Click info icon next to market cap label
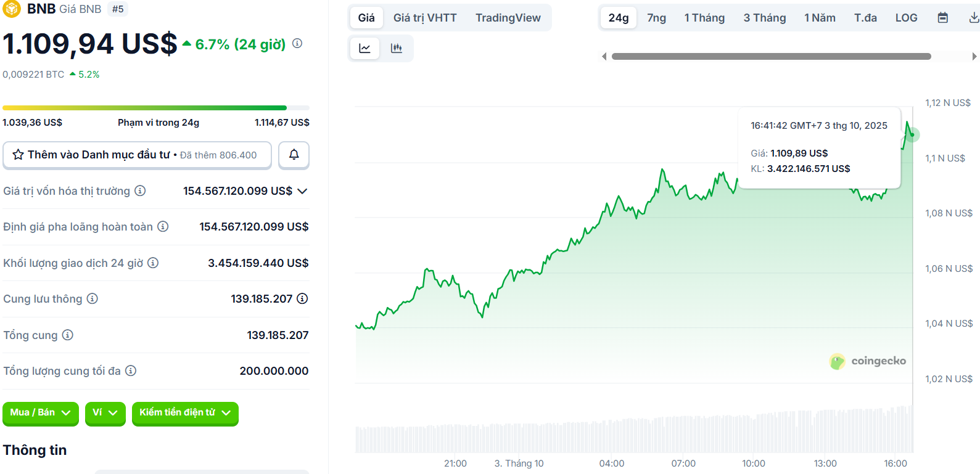Viewport: 980px width, 474px height. click(x=141, y=190)
